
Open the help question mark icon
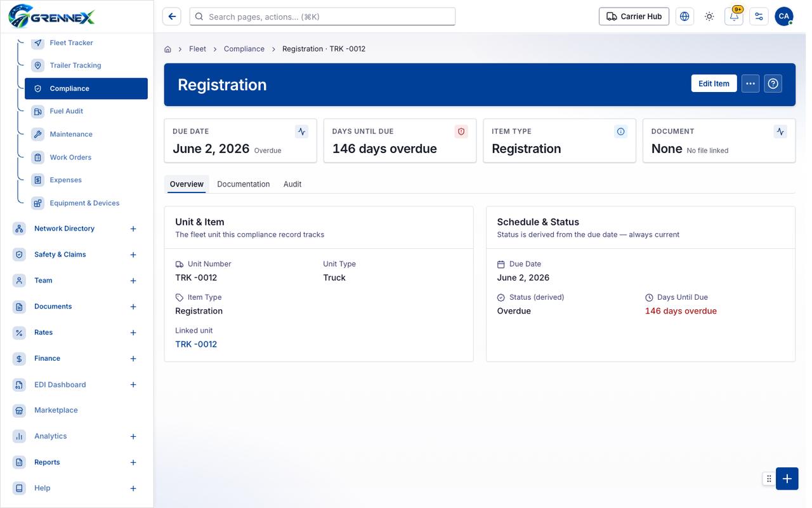(773, 84)
